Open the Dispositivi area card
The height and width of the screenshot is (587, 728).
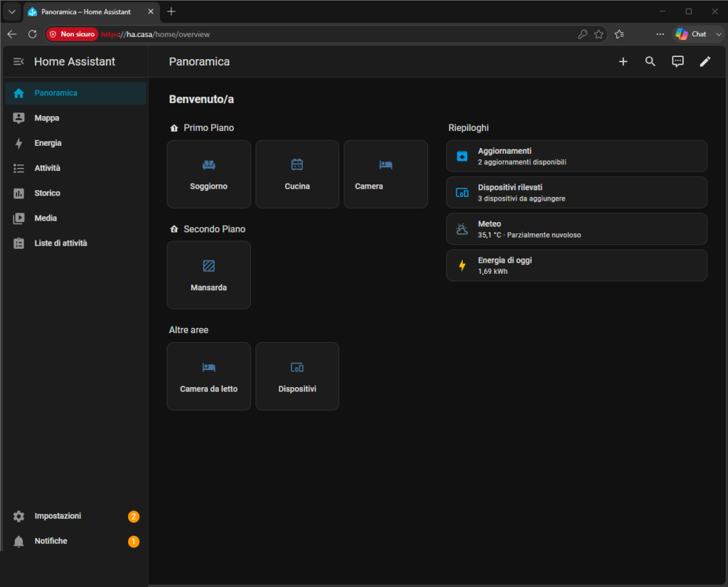pyautogui.click(x=297, y=376)
